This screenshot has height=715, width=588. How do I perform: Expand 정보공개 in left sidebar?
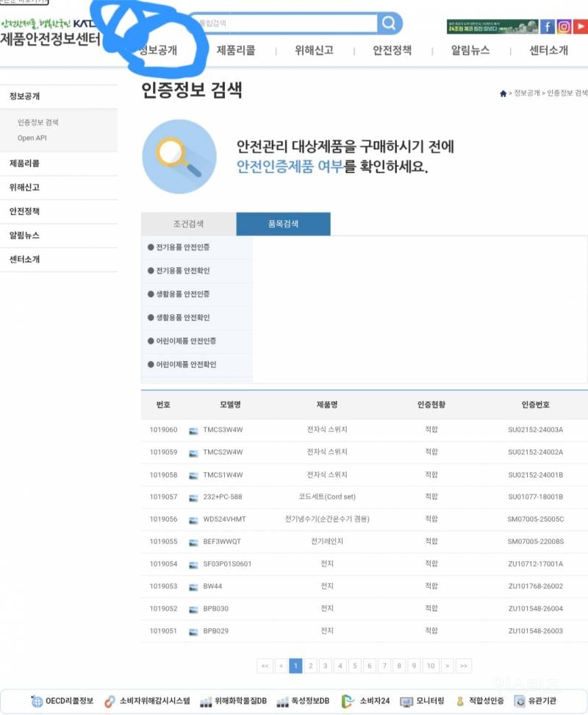pos(59,96)
